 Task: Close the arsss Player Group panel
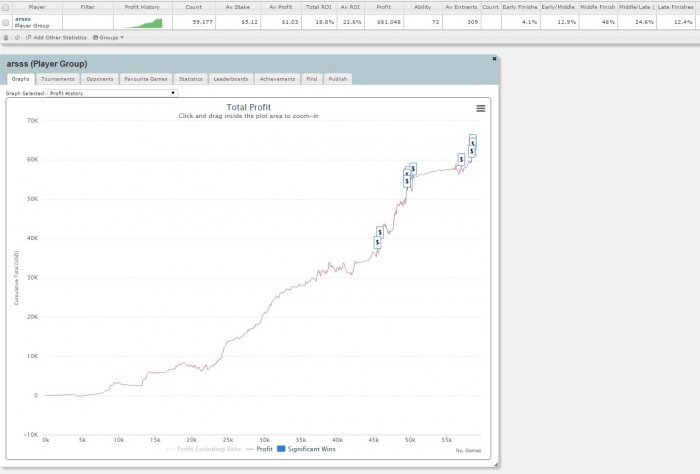(494, 59)
